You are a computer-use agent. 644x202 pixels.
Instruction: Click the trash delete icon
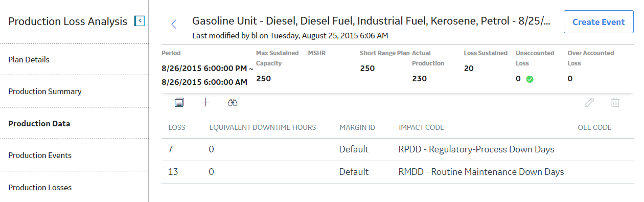pos(615,102)
